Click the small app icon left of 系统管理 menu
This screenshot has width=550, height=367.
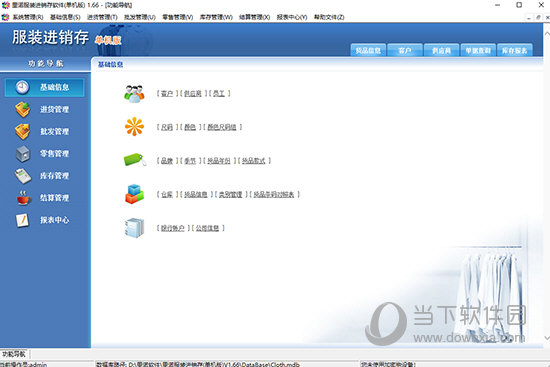point(5,17)
